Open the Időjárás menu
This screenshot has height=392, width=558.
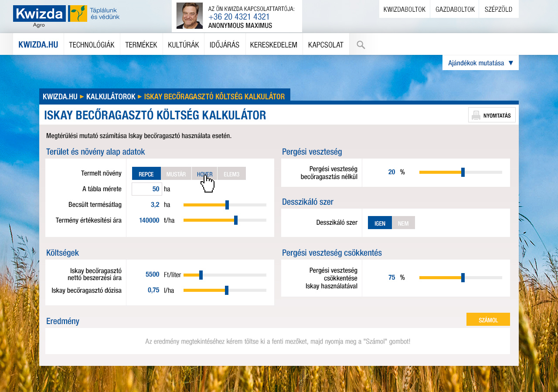coord(225,44)
